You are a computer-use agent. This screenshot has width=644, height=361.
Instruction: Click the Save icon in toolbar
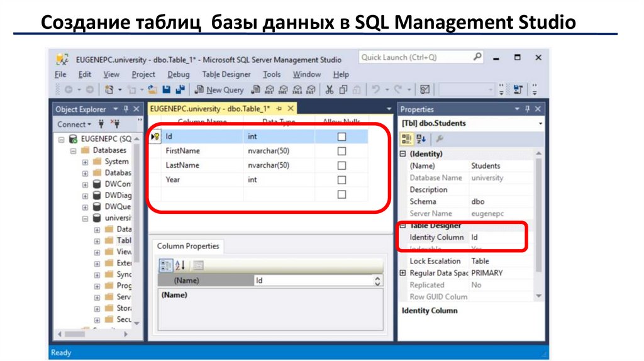pyautogui.click(x=166, y=89)
